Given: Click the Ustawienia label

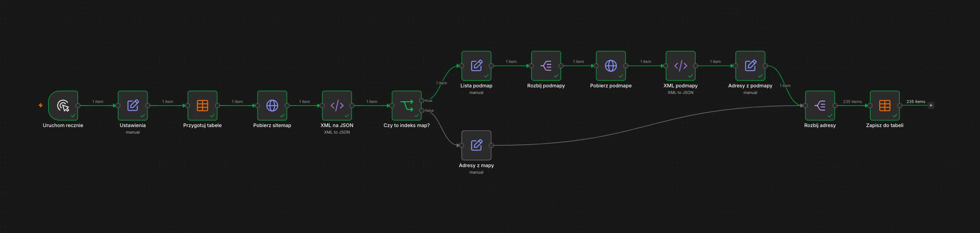Looking at the screenshot, I should click(133, 126).
